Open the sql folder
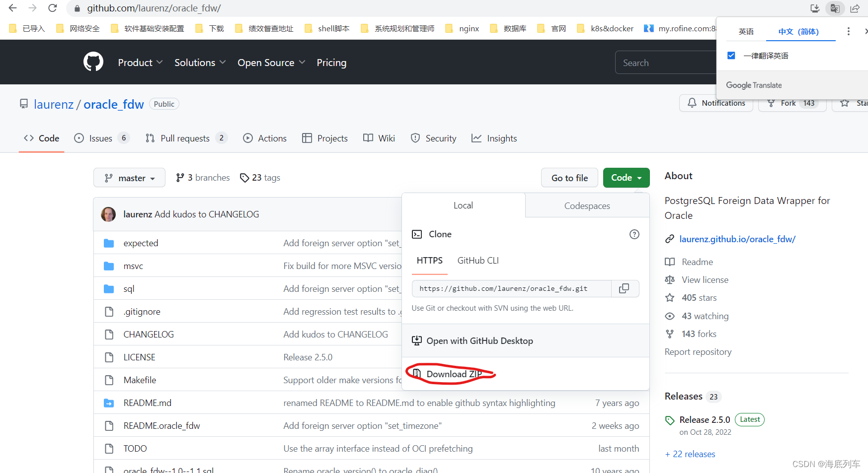Viewport: 868px width, 473px height. (129, 289)
